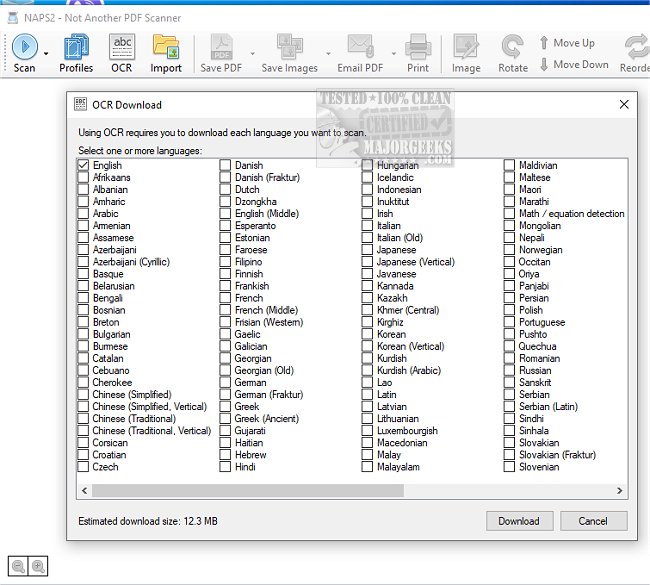Select the Latin language checkbox
This screenshot has height=585, width=650.
click(x=367, y=394)
